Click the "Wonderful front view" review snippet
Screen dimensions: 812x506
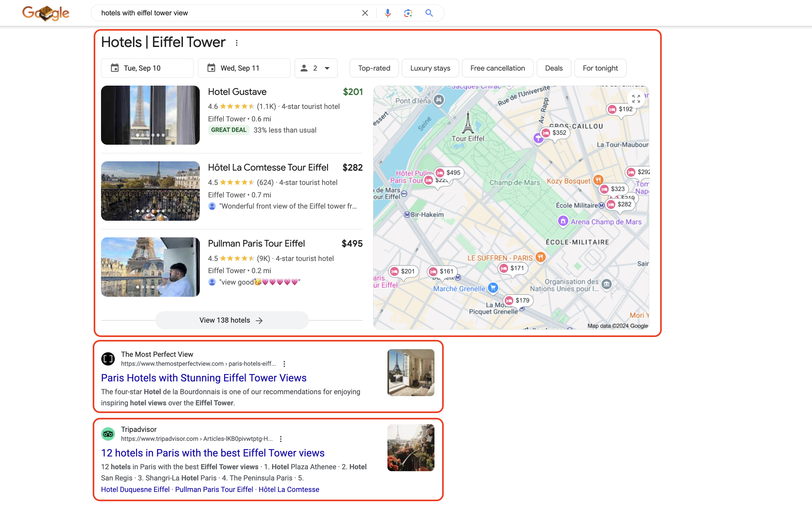coord(288,206)
